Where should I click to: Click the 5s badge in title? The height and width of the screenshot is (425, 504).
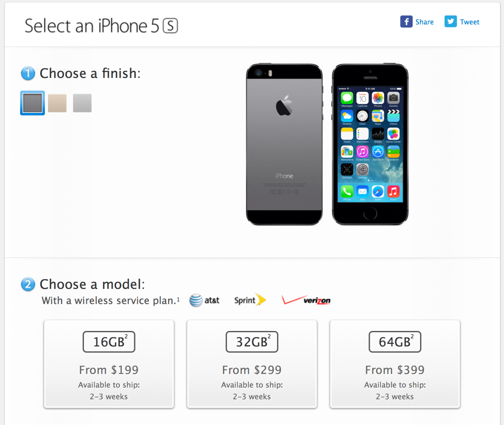tap(170, 26)
